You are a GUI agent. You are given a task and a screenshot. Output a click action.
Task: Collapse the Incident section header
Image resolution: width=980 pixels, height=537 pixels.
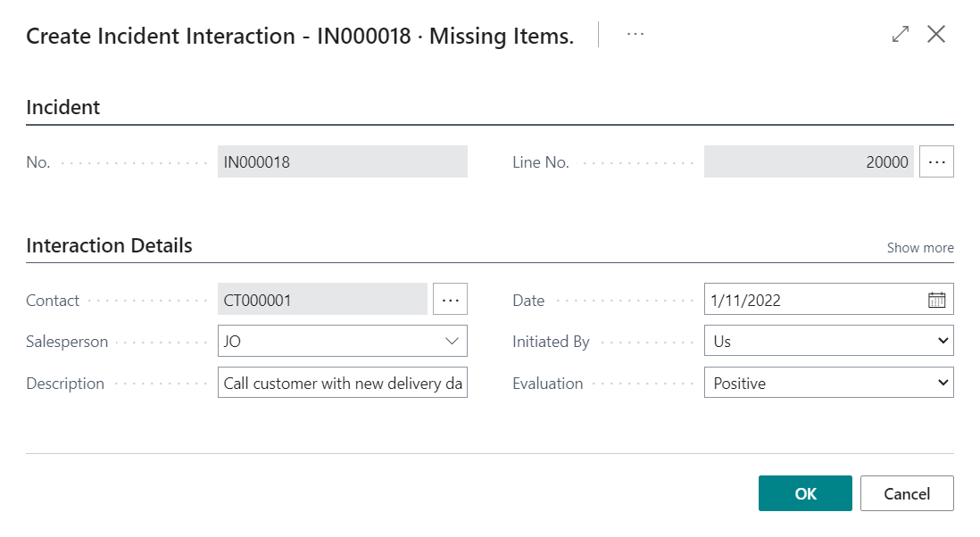62,107
